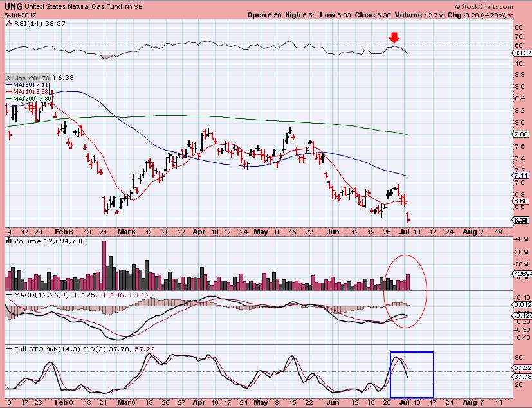
Task: Click the 33.37 RSI value tag on right axis
Action: click(x=522, y=53)
